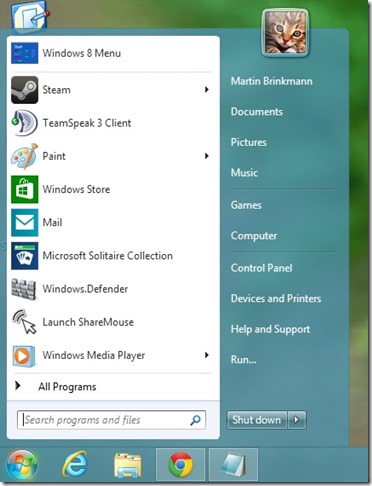Open Martin Brinkmann user folder
Image resolution: width=372 pixels, height=486 pixels.
click(x=272, y=81)
